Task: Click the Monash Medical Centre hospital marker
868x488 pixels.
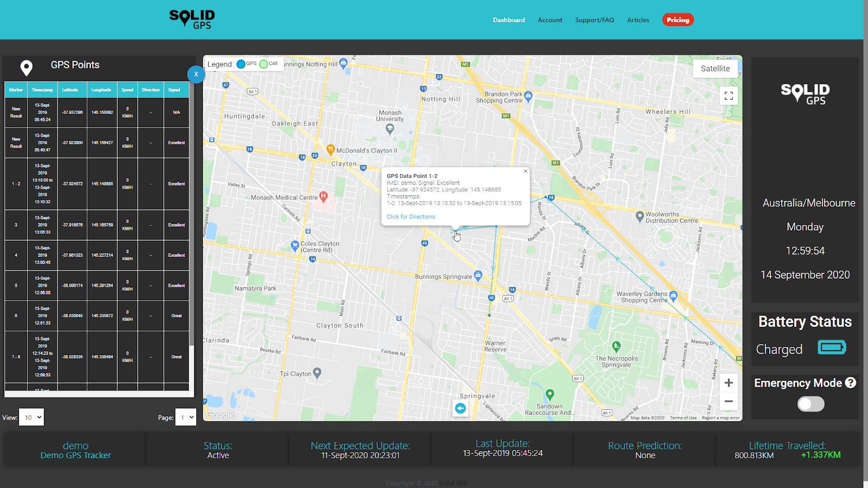Action: (323, 196)
